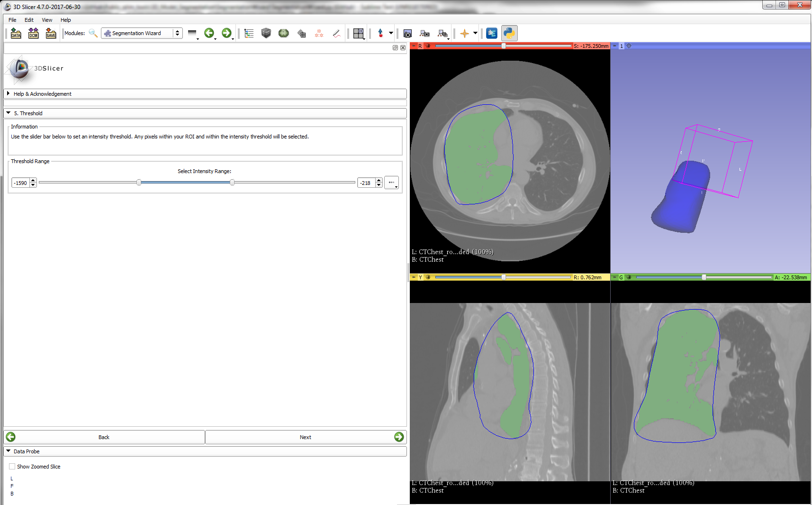Viewport: 812px width, 505px height.
Task: Click the Next button
Action: [306, 437]
